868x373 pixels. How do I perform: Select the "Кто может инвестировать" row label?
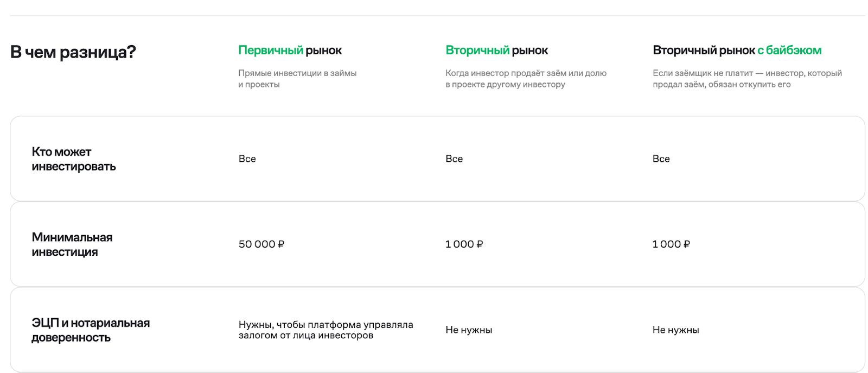point(74,159)
